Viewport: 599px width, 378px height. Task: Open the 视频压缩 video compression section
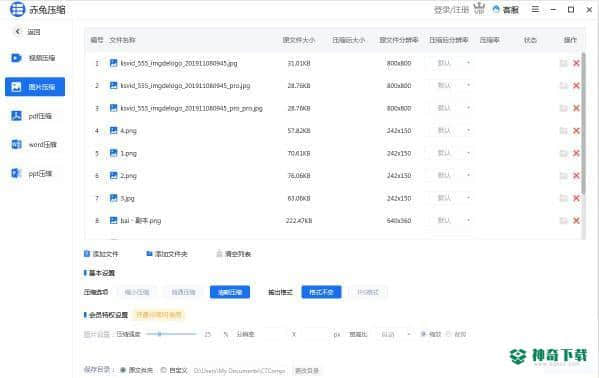(x=34, y=58)
